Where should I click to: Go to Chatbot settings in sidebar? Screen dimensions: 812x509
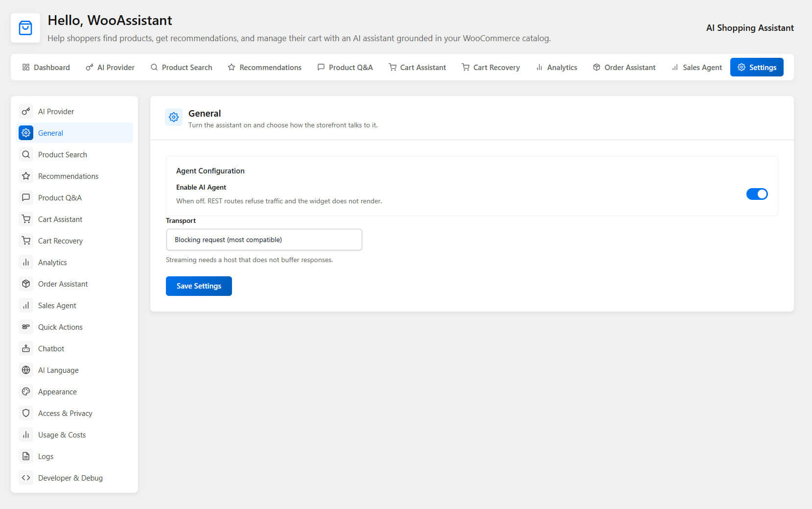(x=75, y=348)
